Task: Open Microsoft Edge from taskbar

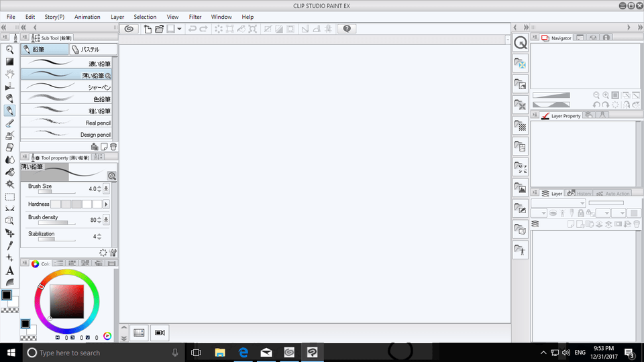Action: click(243, 353)
